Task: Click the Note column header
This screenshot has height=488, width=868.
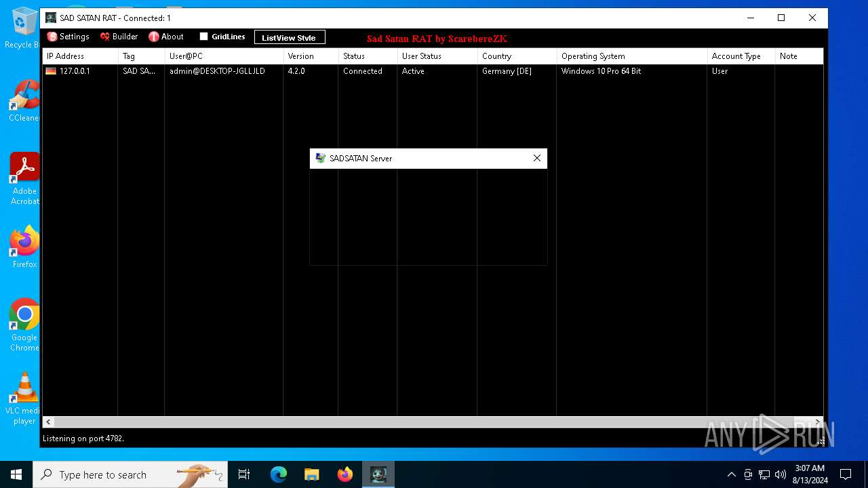Action: pos(800,56)
